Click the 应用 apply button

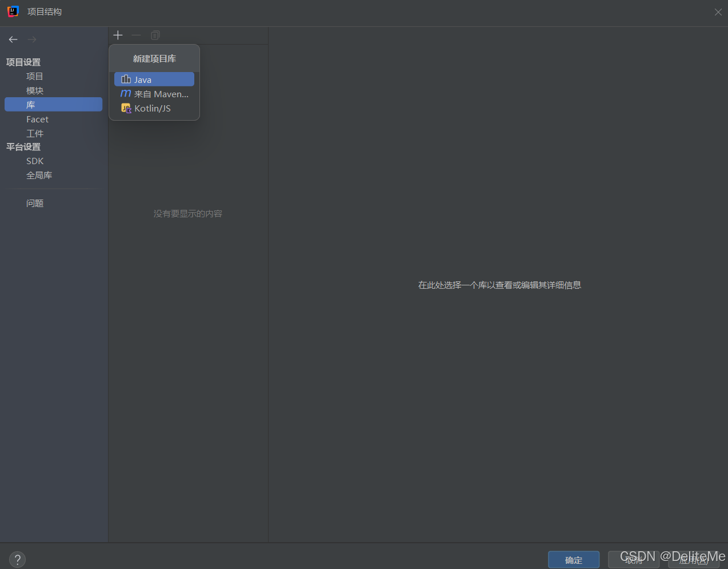pos(694,560)
